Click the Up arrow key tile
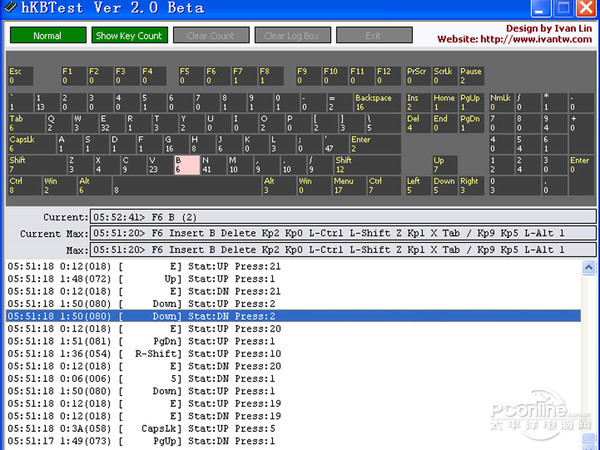600x450 pixels. click(444, 164)
